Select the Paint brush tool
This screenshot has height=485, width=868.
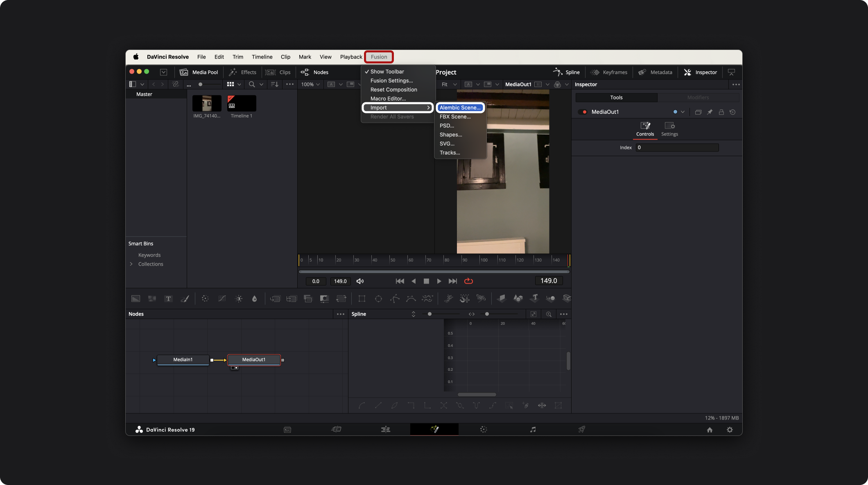(x=185, y=299)
